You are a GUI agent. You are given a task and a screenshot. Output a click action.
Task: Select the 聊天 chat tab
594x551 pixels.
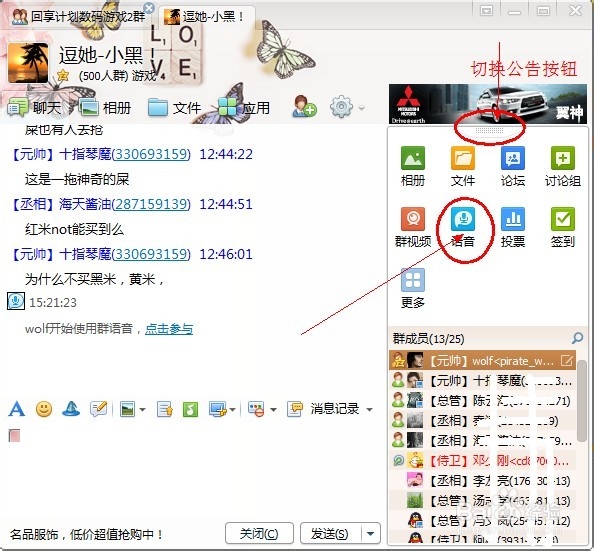point(35,107)
